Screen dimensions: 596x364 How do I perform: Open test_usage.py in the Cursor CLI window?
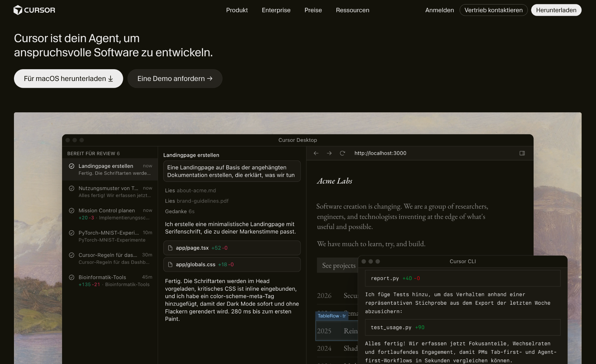463,327
